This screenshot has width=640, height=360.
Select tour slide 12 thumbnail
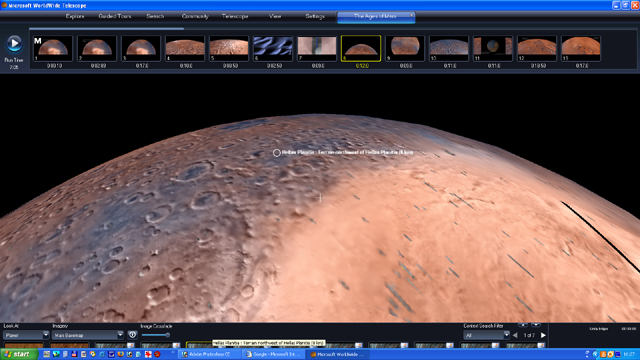(537, 49)
